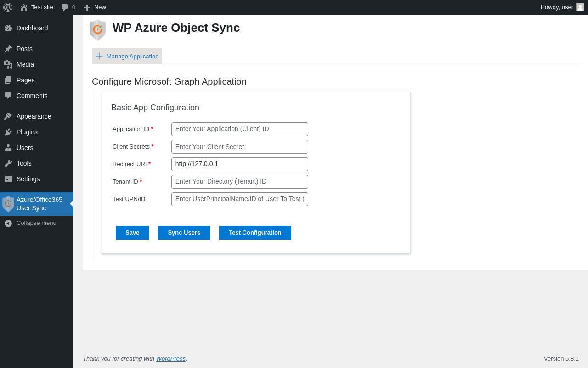
Task: Open the Media library menu item
Action: coord(25,64)
